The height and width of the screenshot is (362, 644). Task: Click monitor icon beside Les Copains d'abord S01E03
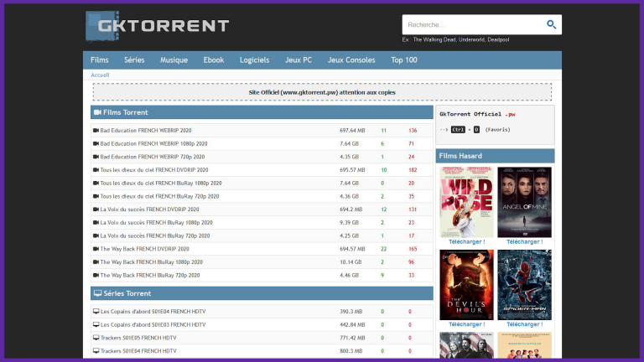[96, 324]
